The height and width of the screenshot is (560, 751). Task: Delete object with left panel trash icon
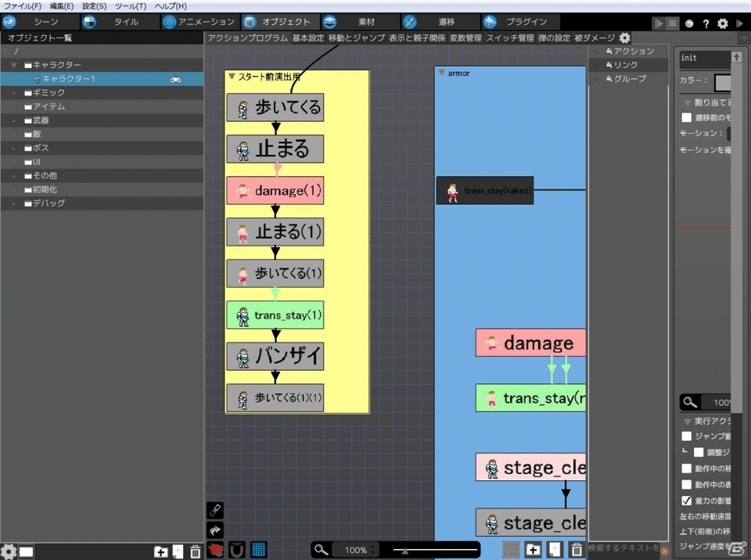(195, 552)
